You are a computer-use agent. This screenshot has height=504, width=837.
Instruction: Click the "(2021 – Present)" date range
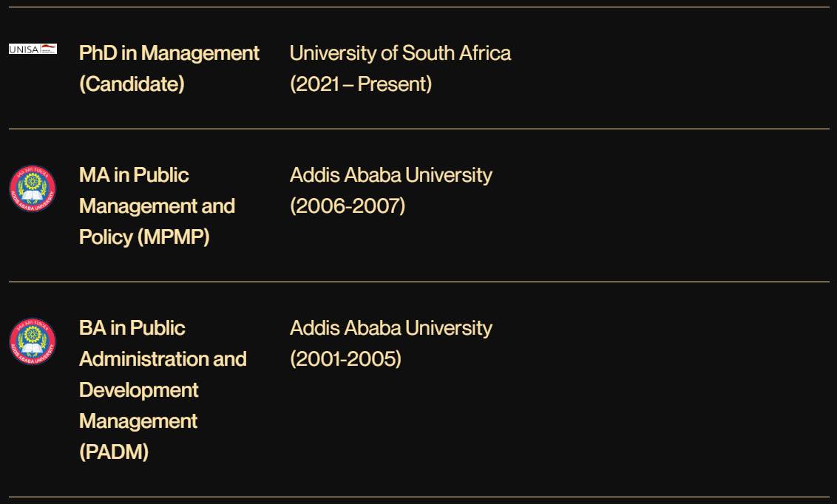pyautogui.click(x=361, y=84)
